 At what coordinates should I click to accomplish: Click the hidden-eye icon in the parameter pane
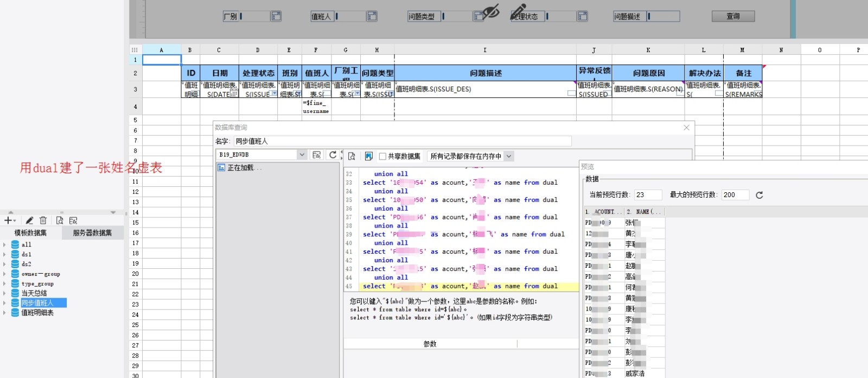point(490,11)
